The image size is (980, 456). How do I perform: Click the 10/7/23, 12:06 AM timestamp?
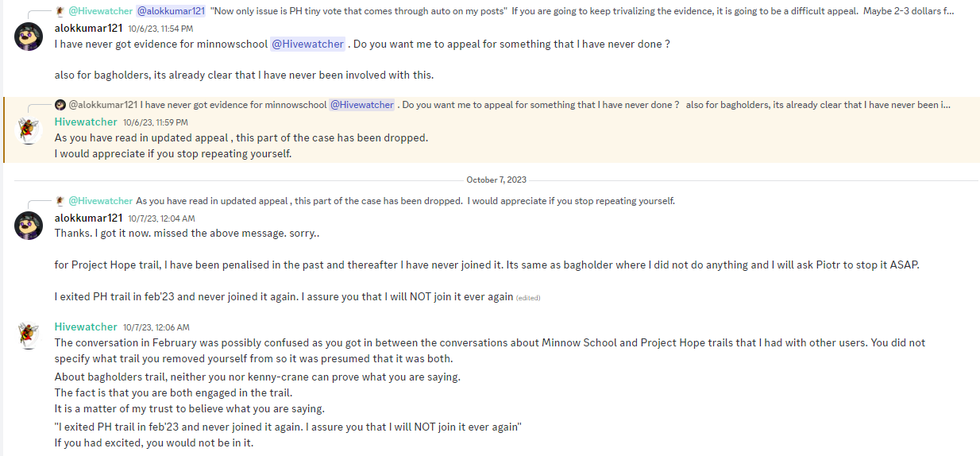(156, 327)
